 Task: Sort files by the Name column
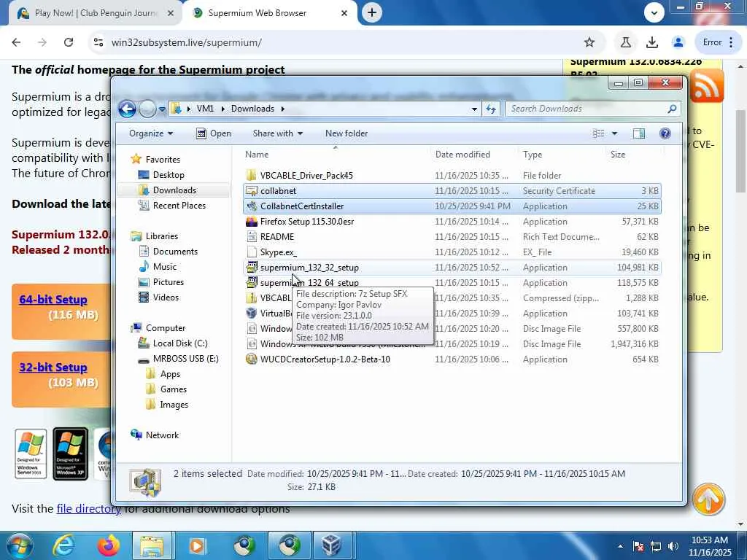click(x=336, y=155)
